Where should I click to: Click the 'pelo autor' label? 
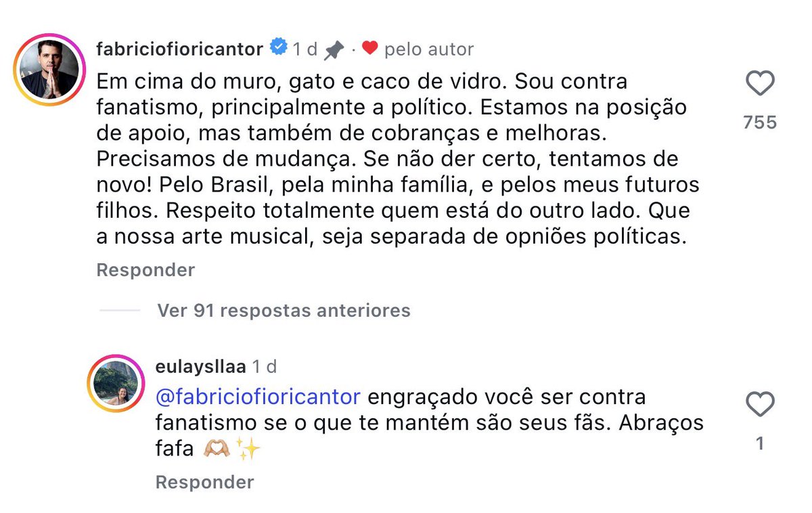(x=429, y=49)
